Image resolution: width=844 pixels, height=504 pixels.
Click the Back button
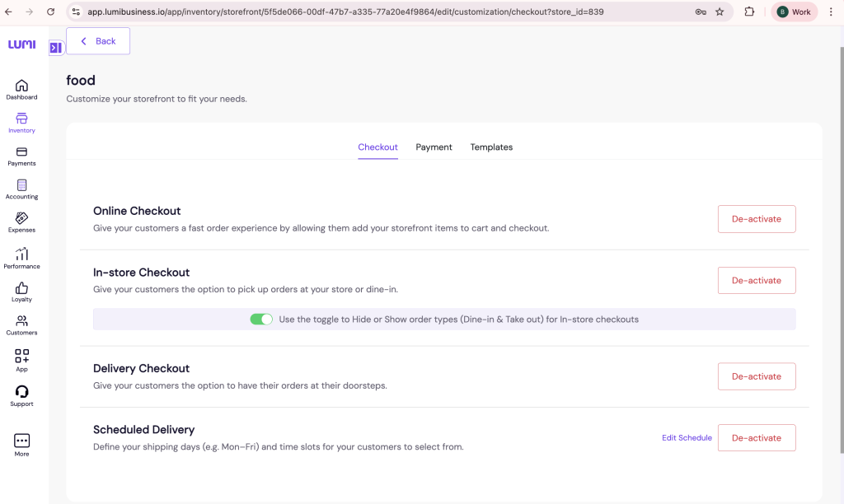[x=97, y=40]
